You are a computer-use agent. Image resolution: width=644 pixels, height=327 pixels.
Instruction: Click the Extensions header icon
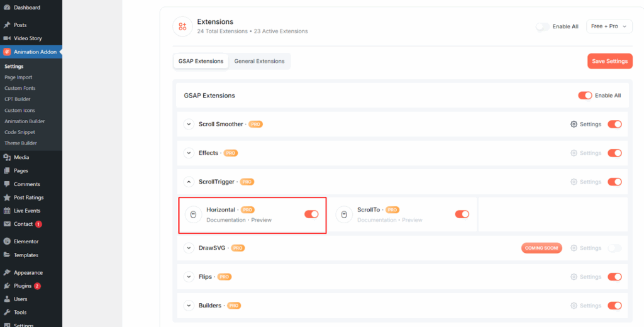[x=182, y=26]
